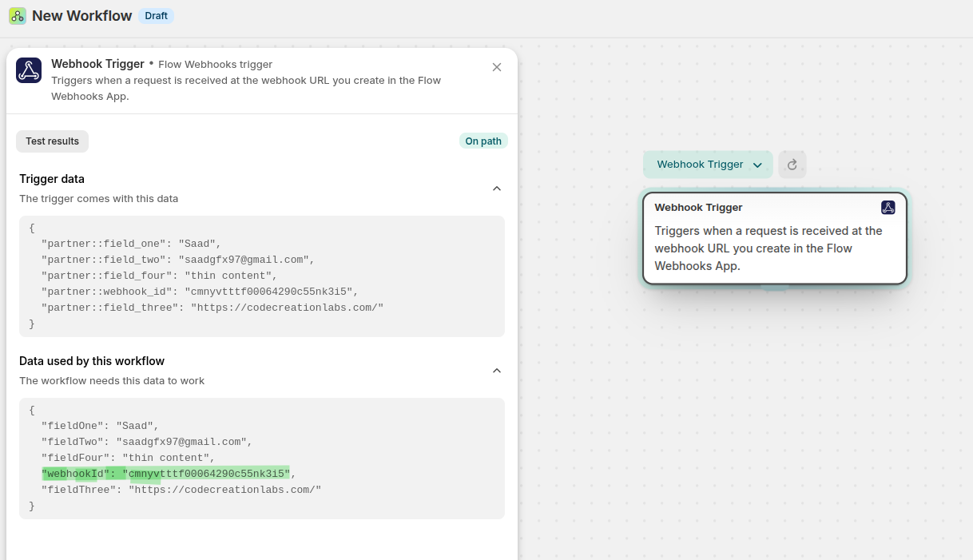Select the Webhook Trigger node card description
Image resolution: width=973 pixels, height=560 pixels.
[768, 248]
